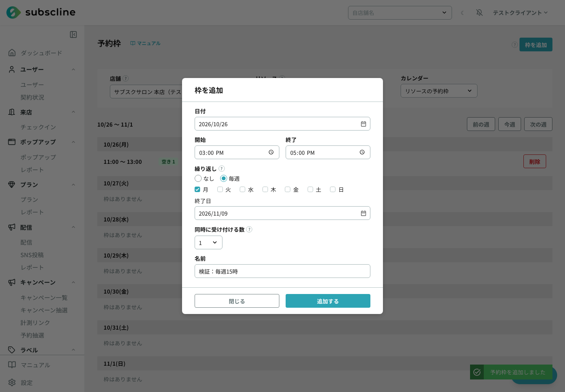Uncheck the 月 weekday checkbox
565x392 pixels.
(197, 189)
